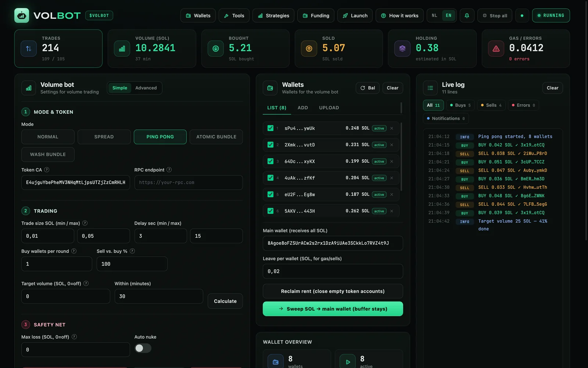588x368 pixels.
Task: Switch language to EN
Action: click(448, 15)
